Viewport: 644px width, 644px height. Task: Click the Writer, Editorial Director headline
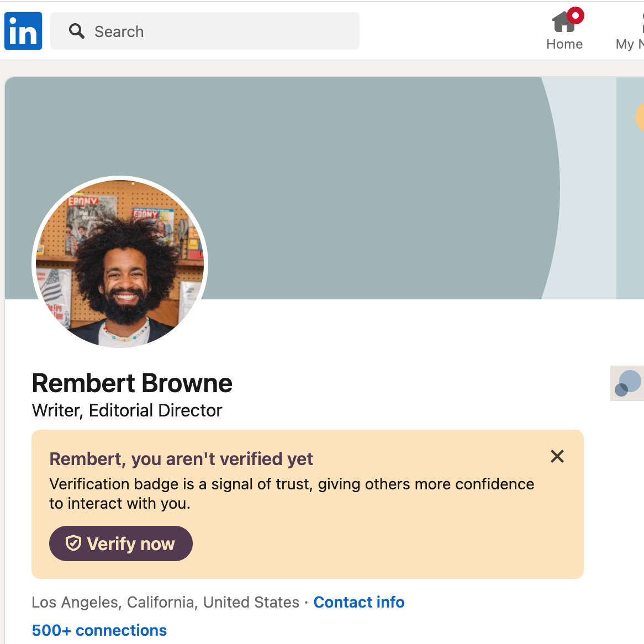click(127, 410)
